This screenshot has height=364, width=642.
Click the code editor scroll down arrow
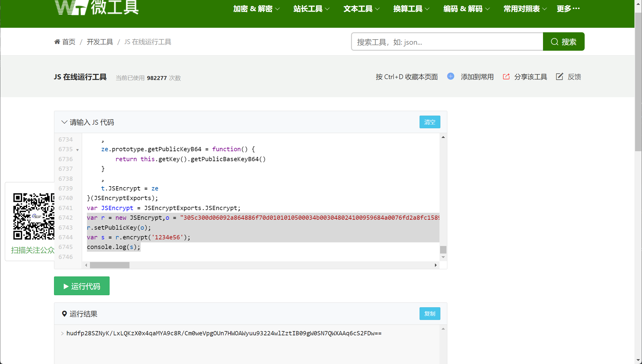(x=443, y=257)
